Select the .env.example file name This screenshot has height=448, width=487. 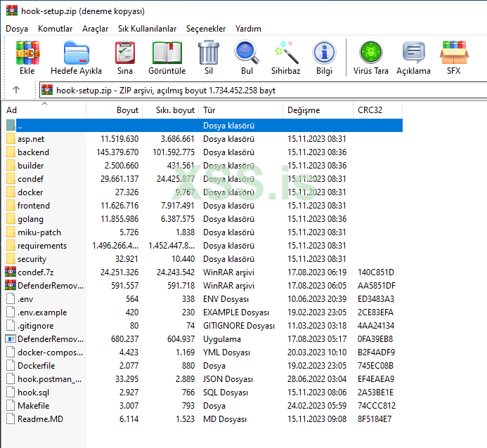coord(42,312)
